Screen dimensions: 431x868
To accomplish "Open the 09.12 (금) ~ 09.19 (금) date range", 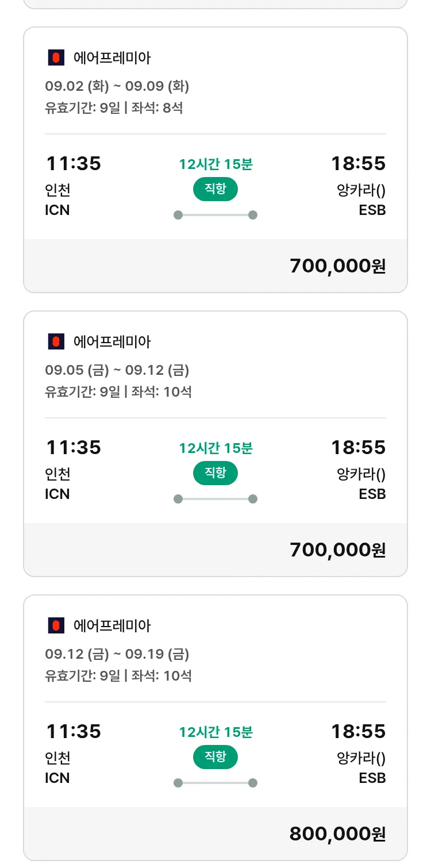I will click(117, 654).
